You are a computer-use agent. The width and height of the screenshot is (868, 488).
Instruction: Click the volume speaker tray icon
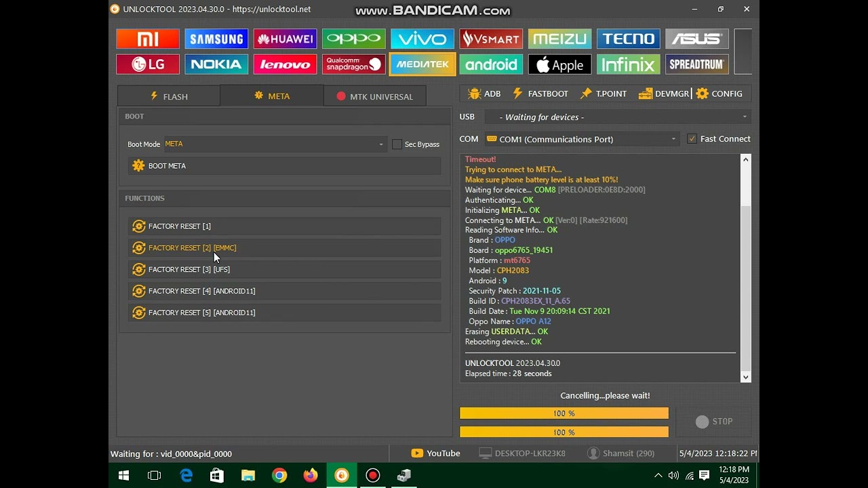coord(673,476)
